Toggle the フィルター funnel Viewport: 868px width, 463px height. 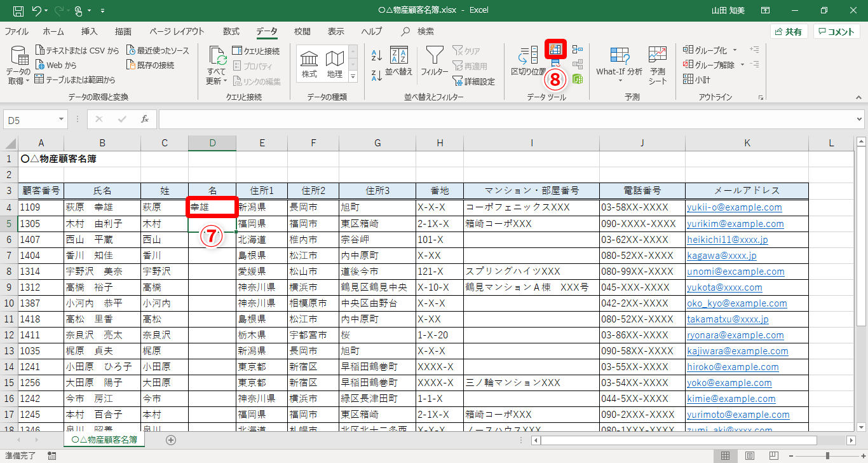pyautogui.click(x=435, y=62)
